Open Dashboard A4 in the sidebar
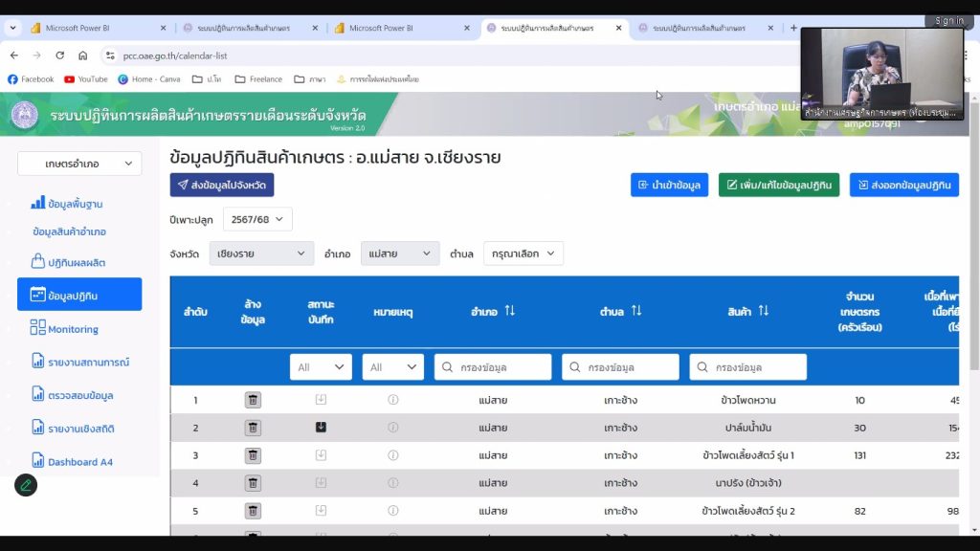Viewport: 980px width, 551px height. point(72,462)
